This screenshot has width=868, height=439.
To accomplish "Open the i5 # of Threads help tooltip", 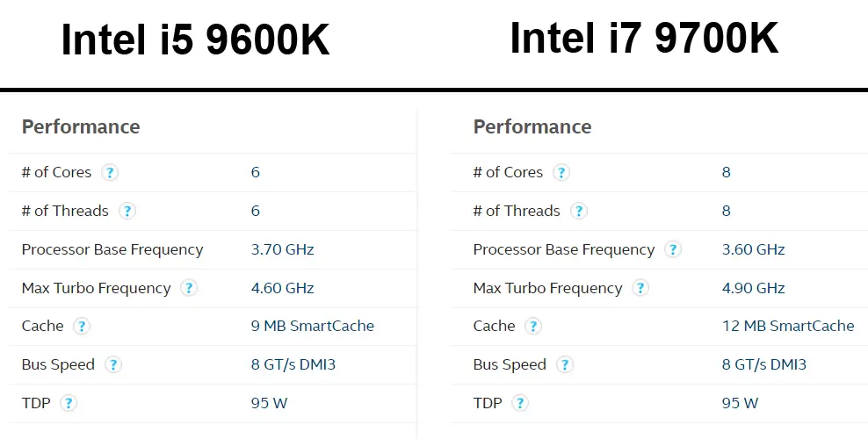I will [x=127, y=212].
